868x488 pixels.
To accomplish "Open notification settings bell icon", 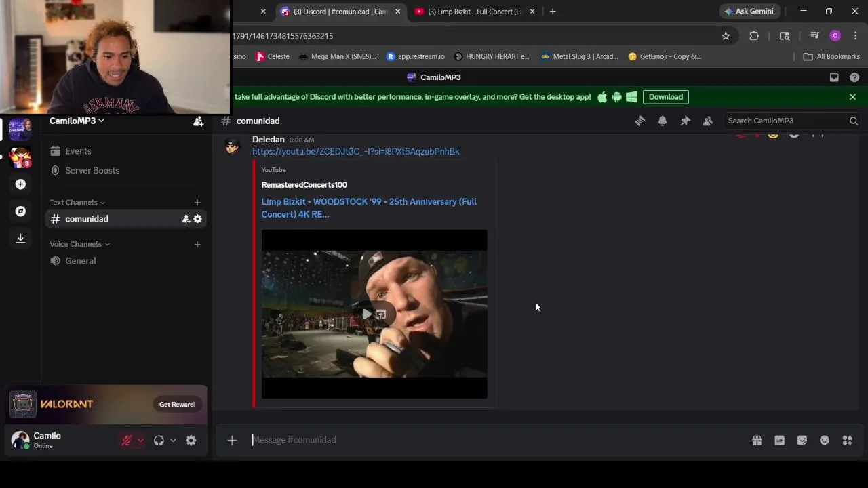I will [x=663, y=121].
